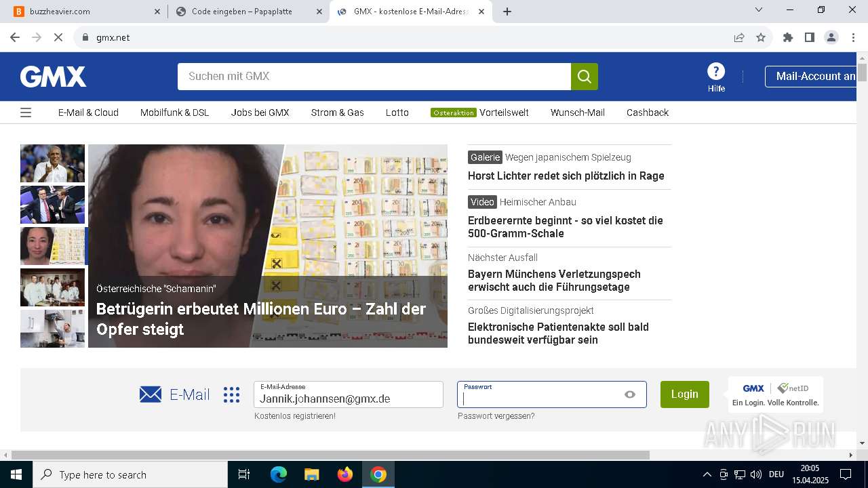Image resolution: width=868 pixels, height=488 pixels.
Task: Click the green search magnifier button
Action: pos(585,77)
